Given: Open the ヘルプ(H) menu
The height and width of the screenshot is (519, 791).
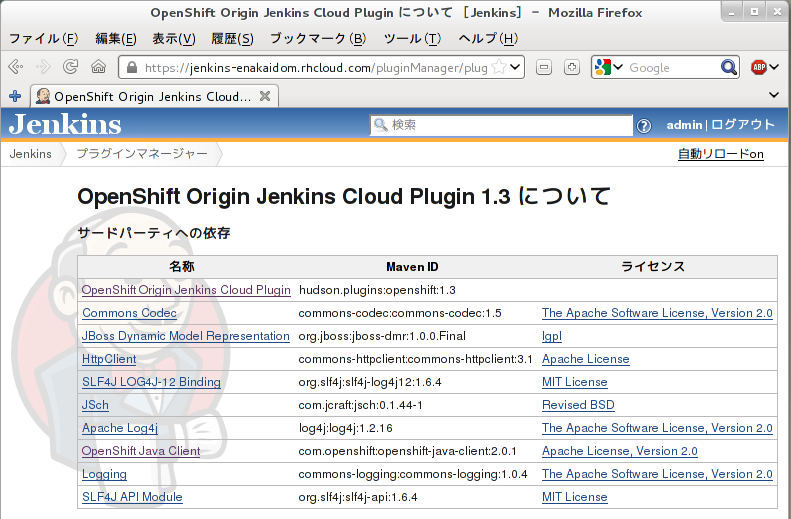Looking at the screenshot, I should click(x=488, y=39).
